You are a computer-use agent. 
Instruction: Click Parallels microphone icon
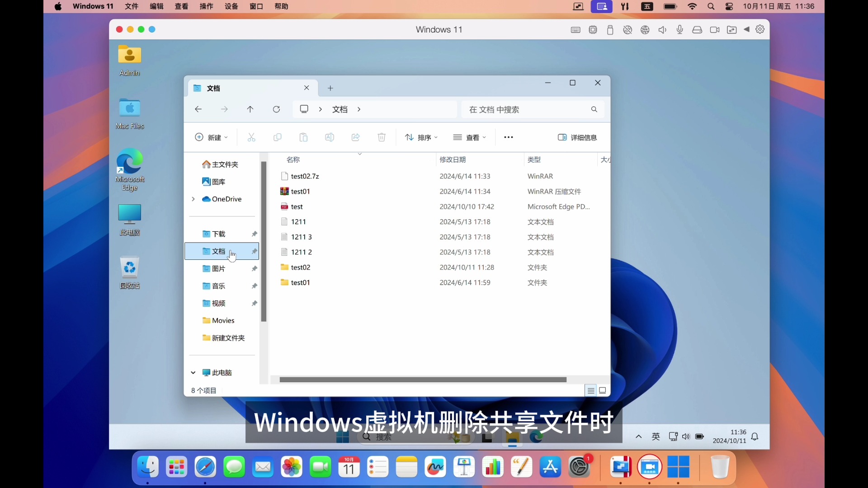tap(680, 30)
